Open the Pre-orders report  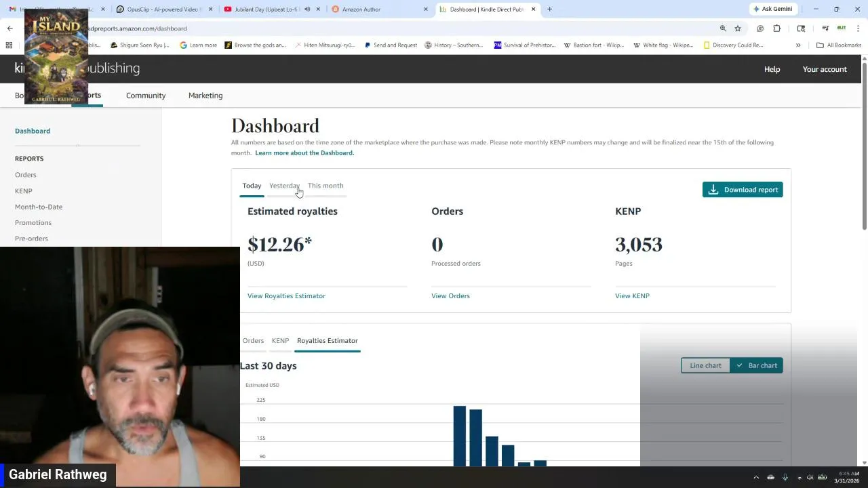point(31,239)
